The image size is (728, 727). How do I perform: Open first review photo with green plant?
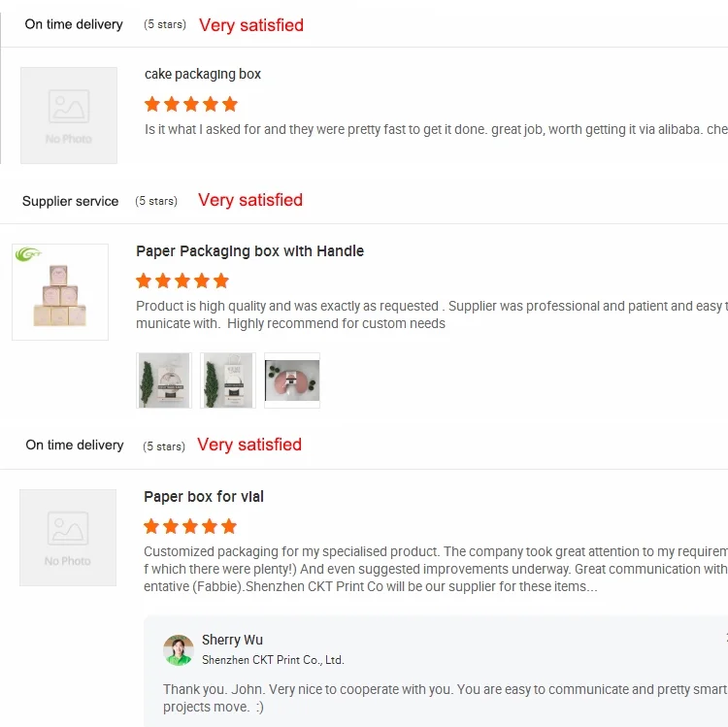coord(164,380)
